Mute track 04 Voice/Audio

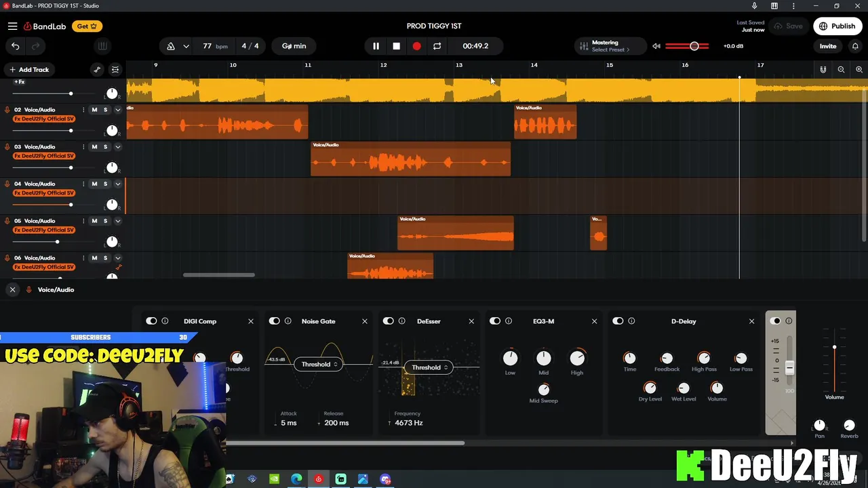[x=94, y=184]
